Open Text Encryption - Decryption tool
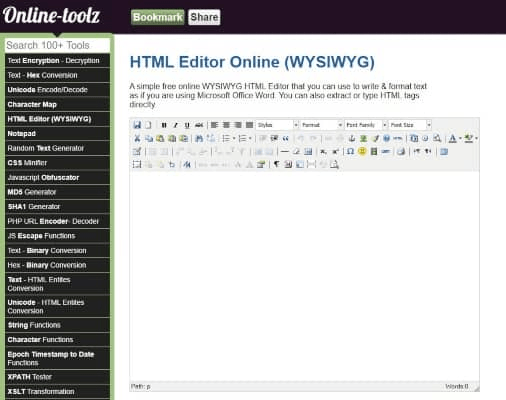The height and width of the screenshot is (400, 506). (57, 61)
